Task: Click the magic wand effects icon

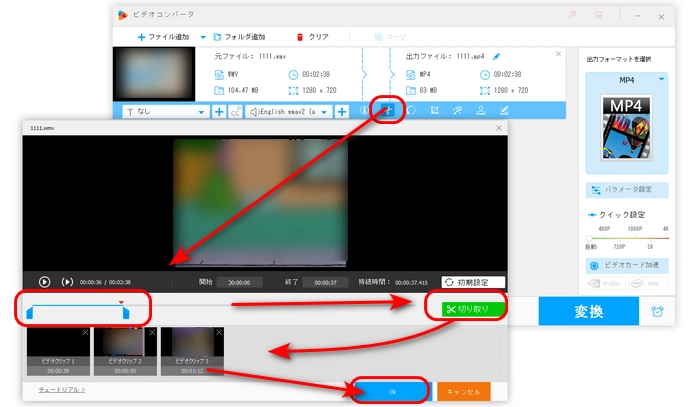Action: [x=457, y=110]
